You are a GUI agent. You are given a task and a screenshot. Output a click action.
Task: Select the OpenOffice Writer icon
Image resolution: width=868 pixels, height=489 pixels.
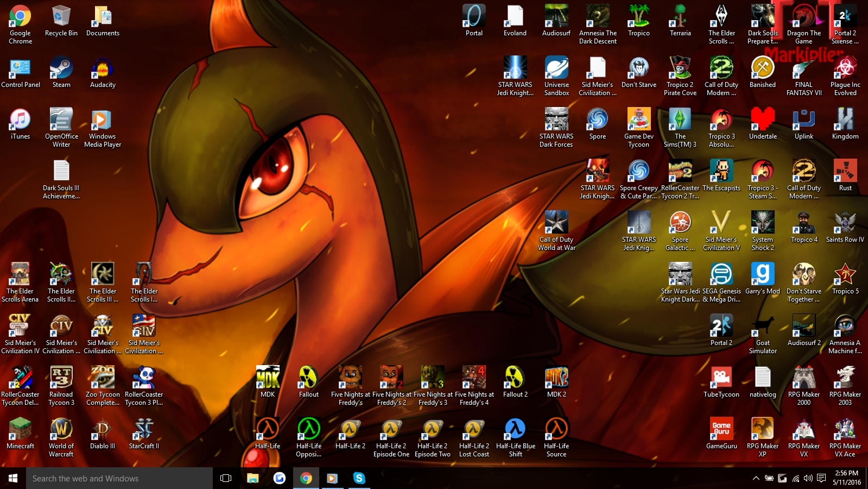(x=61, y=128)
